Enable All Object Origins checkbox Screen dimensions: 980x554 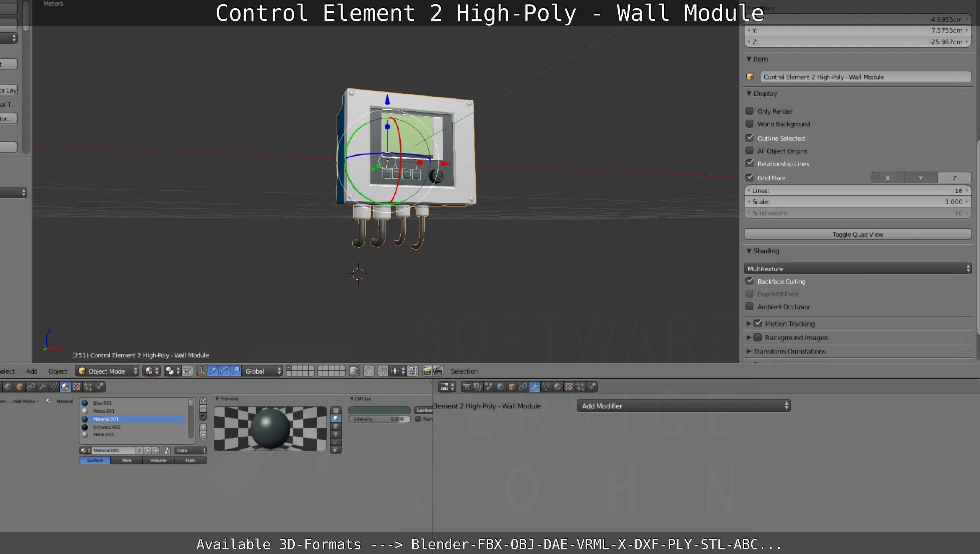749,151
